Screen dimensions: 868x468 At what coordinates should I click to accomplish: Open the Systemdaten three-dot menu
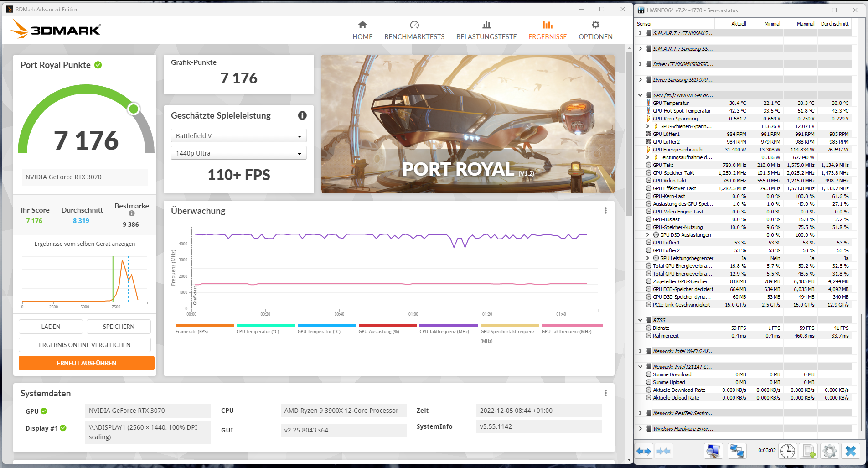(x=605, y=393)
